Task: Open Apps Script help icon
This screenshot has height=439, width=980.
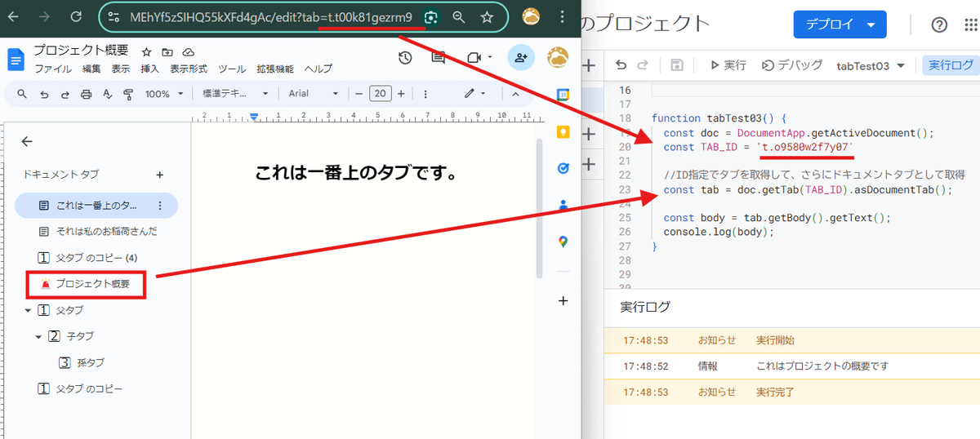Action: click(939, 24)
